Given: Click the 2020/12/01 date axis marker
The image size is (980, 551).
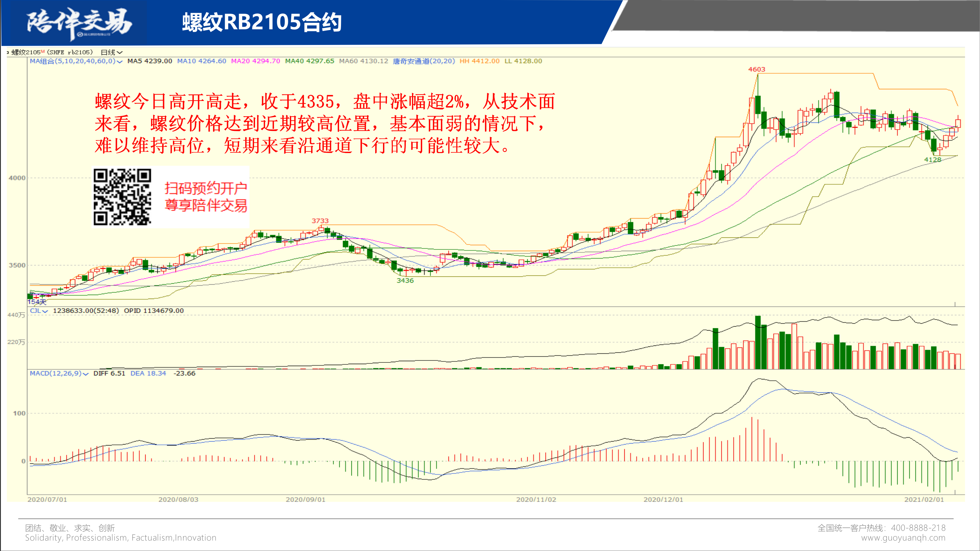Looking at the screenshot, I should coord(663,499).
